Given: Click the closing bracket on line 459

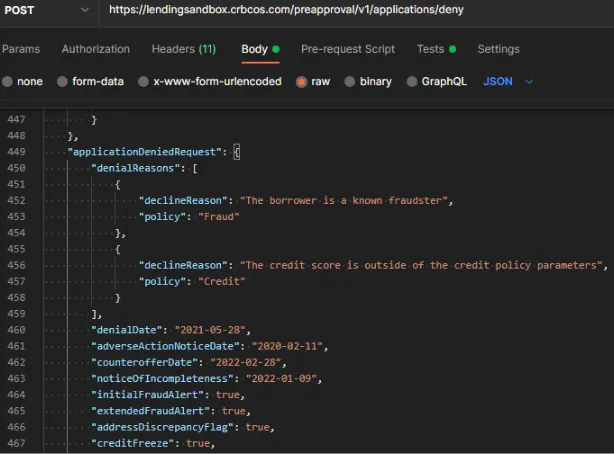Looking at the screenshot, I should [x=94, y=314].
